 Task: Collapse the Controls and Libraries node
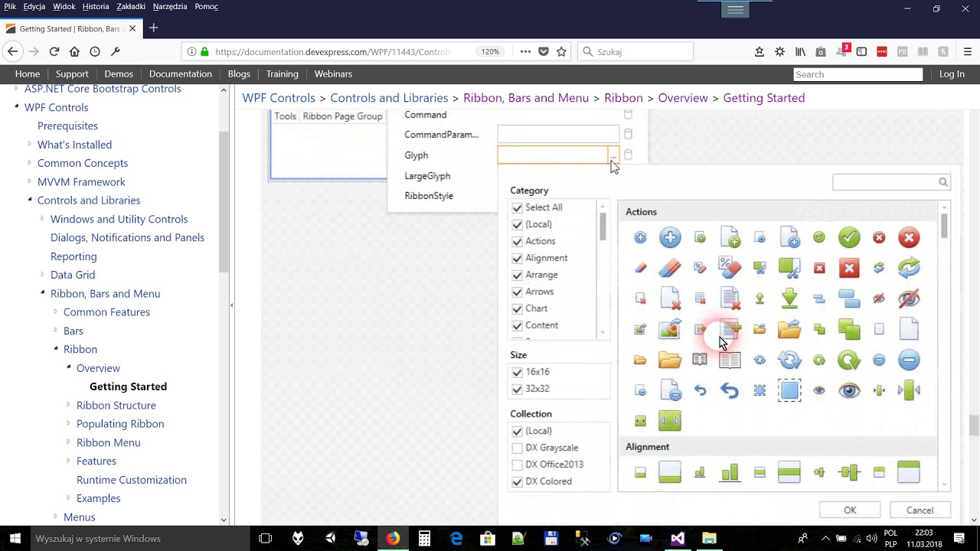pos(30,199)
